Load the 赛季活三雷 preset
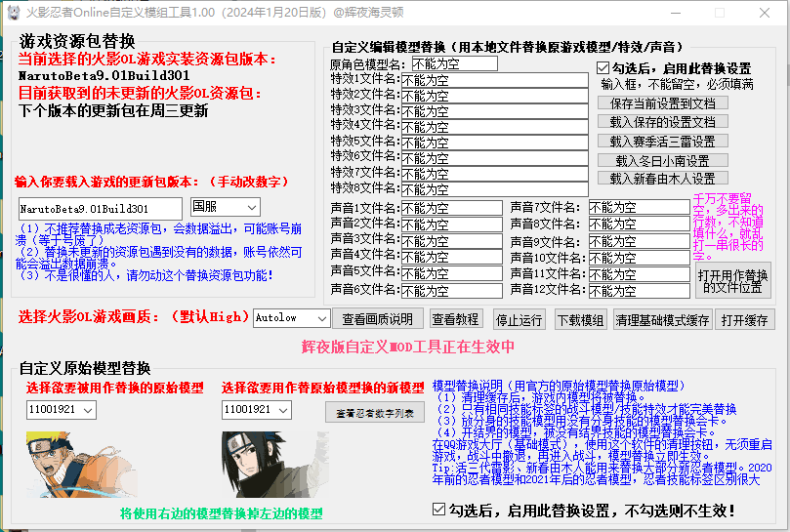Screen dimensions: 790x532 click(663, 142)
